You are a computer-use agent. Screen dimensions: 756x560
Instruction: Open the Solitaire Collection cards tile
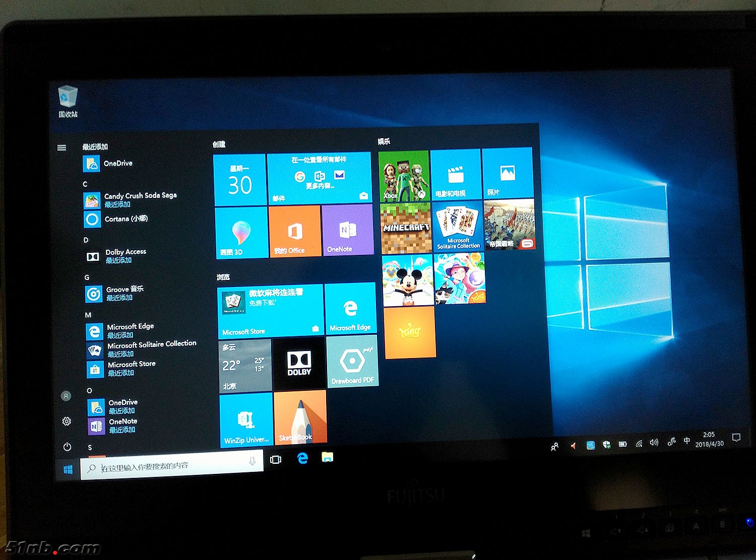458,226
